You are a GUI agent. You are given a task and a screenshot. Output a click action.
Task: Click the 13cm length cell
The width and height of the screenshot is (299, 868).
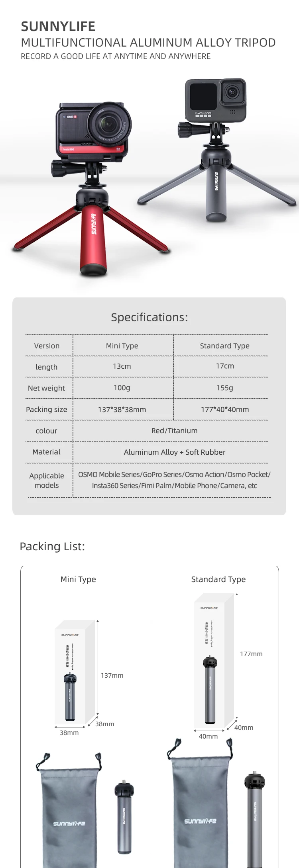coord(122,366)
